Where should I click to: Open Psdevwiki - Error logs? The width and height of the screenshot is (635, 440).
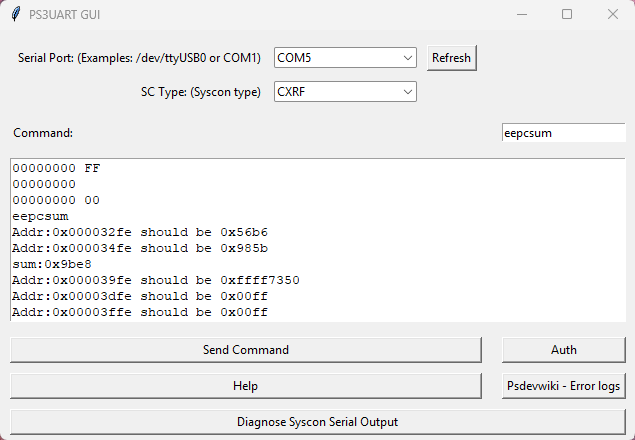point(563,386)
